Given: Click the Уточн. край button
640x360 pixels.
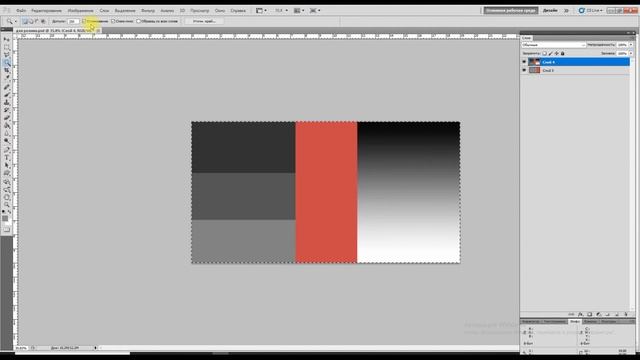Looking at the screenshot, I should pos(204,21).
